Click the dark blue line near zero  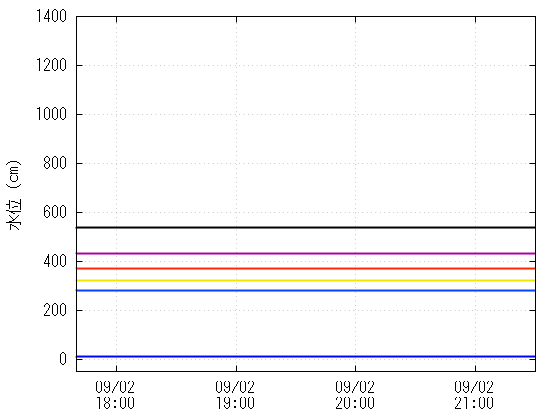[x=306, y=356]
